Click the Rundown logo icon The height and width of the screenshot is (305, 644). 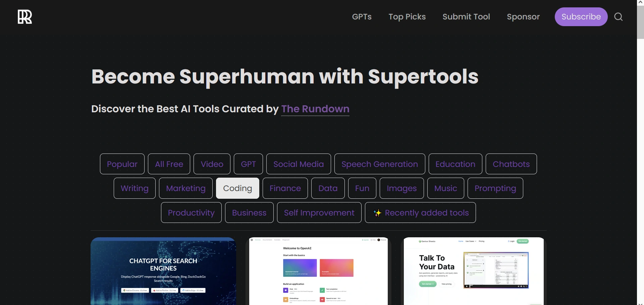click(x=25, y=17)
